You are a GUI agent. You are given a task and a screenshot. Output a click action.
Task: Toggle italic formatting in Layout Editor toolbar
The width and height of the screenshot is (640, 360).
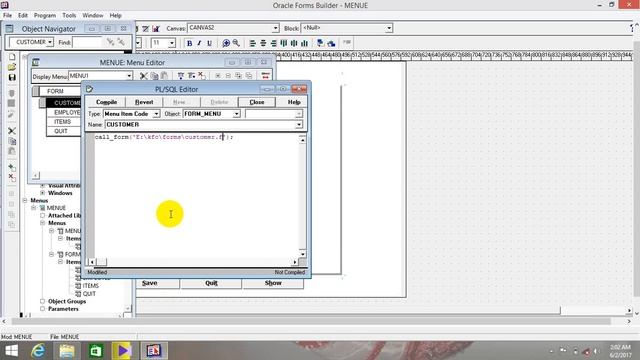pos(199,43)
